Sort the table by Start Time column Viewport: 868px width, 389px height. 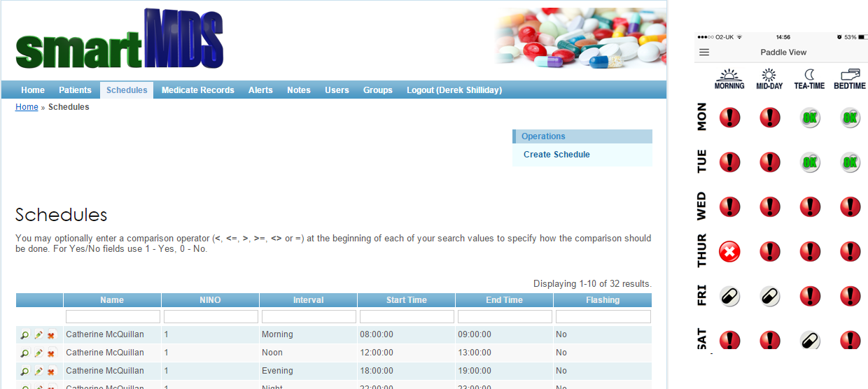pyautogui.click(x=406, y=300)
